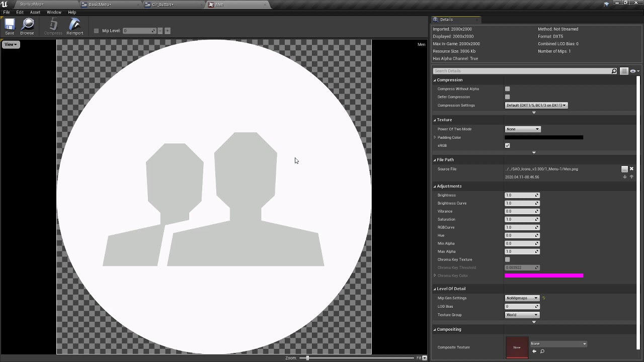Open the tutorials graduation cap icon
Screen dimensions: 644x362
click(606, 4)
